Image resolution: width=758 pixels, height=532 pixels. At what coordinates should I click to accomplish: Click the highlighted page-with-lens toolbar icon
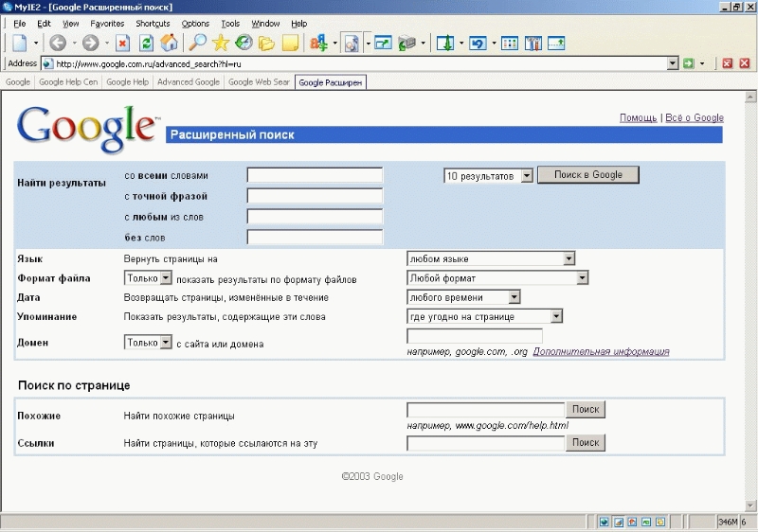click(352, 43)
